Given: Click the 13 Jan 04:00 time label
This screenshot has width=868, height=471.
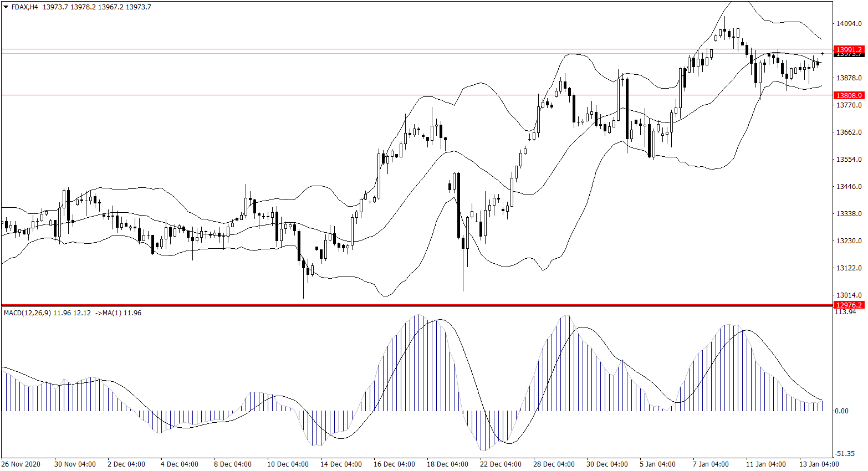Looking at the screenshot, I should tap(819, 464).
